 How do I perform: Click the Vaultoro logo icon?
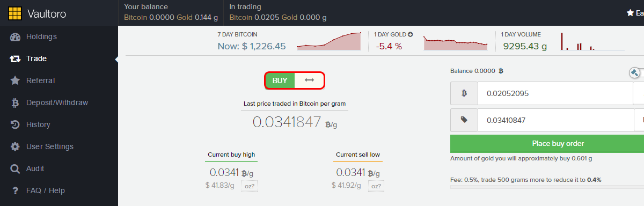coord(15,13)
